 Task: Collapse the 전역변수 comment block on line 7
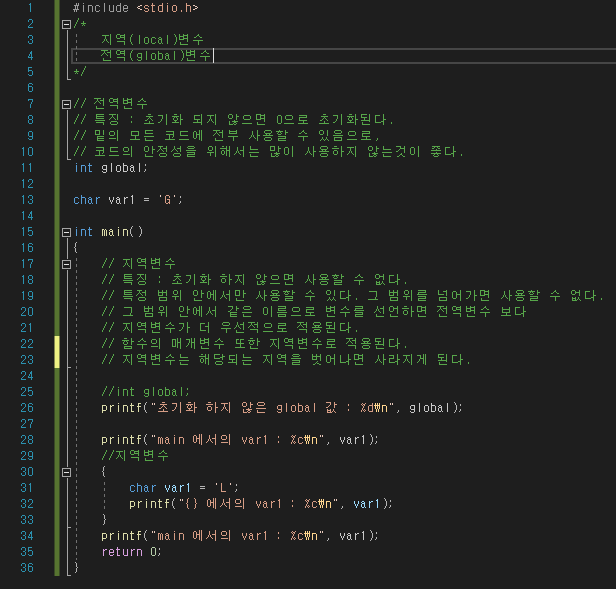(66, 104)
